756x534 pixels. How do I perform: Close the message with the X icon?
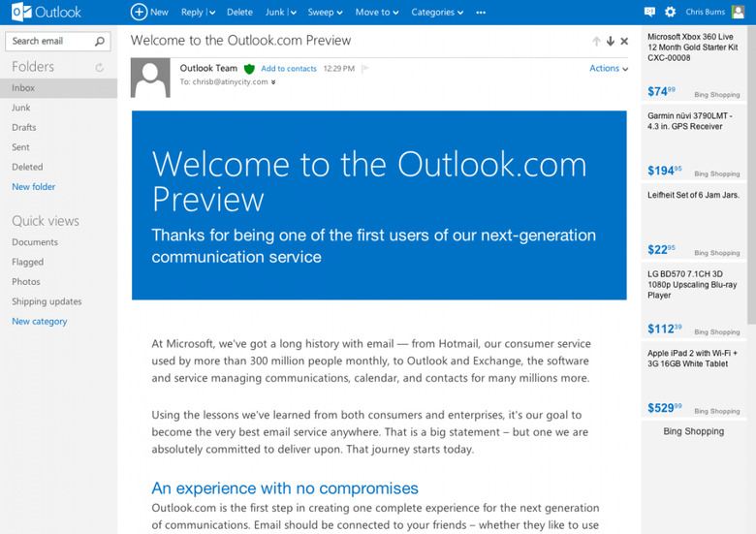[x=624, y=42]
